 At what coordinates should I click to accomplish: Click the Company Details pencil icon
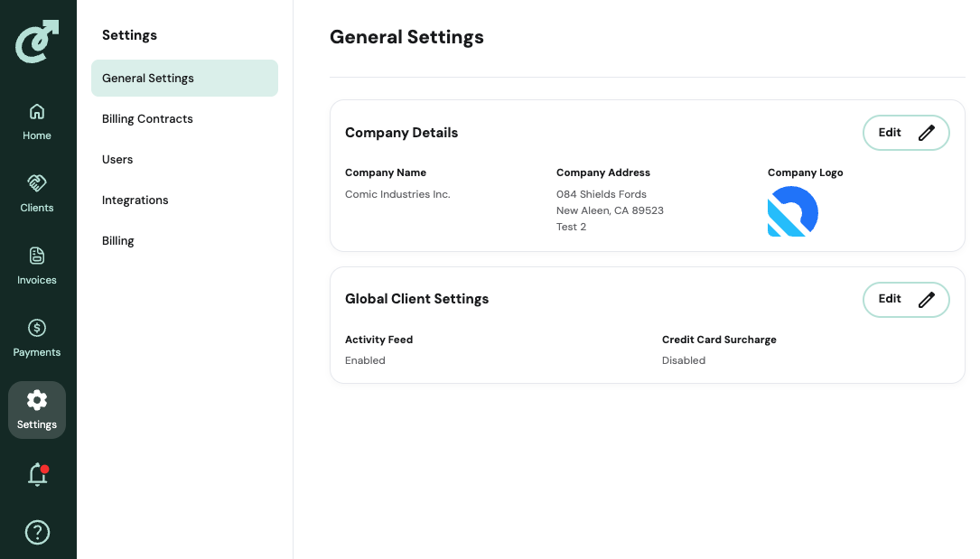pyautogui.click(x=926, y=133)
